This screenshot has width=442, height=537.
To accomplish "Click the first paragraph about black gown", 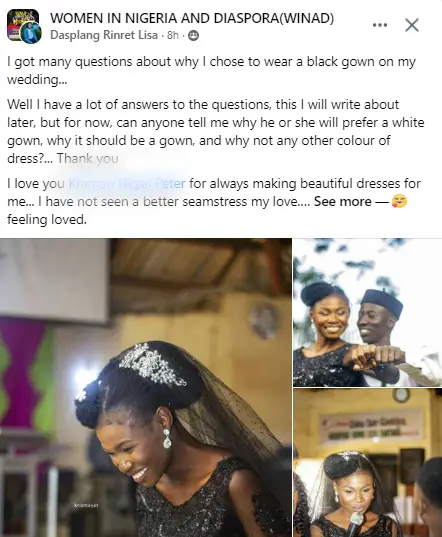I will coord(212,71).
